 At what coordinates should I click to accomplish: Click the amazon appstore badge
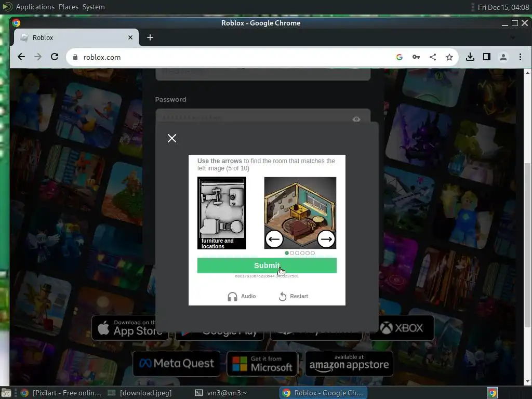click(349, 364)
